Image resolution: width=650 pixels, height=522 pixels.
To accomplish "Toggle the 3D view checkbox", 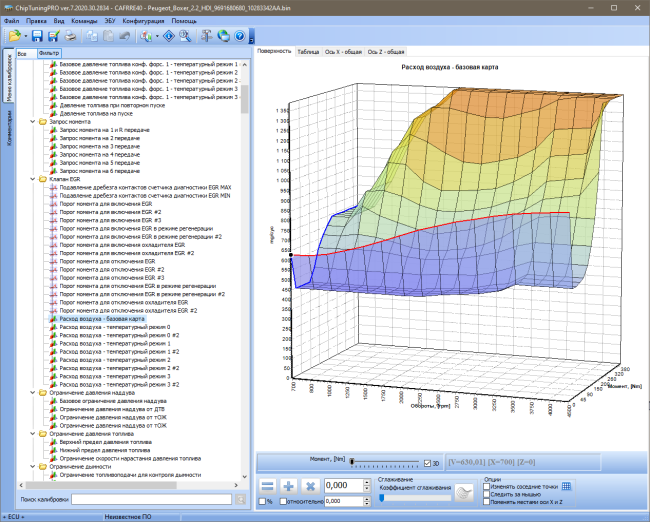I will [x=427, y=464].
